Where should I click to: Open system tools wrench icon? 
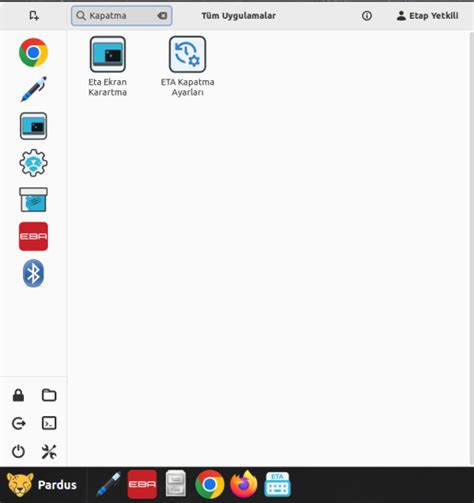pos(49,452)
